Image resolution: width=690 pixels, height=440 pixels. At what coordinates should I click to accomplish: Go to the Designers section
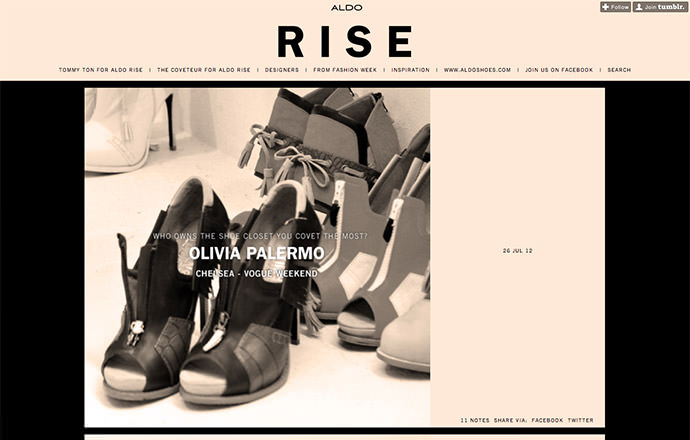282,70
